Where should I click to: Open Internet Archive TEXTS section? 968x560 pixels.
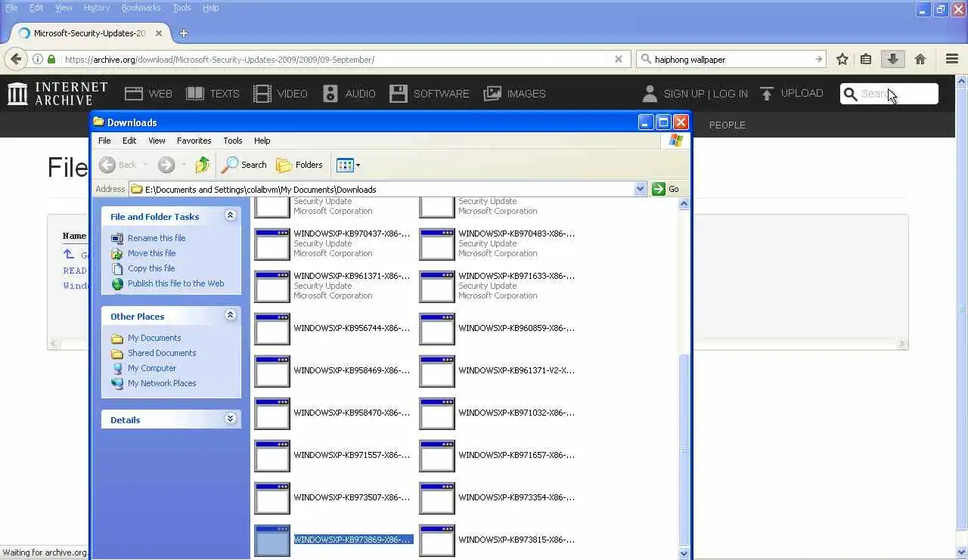[x=213, y=94]
